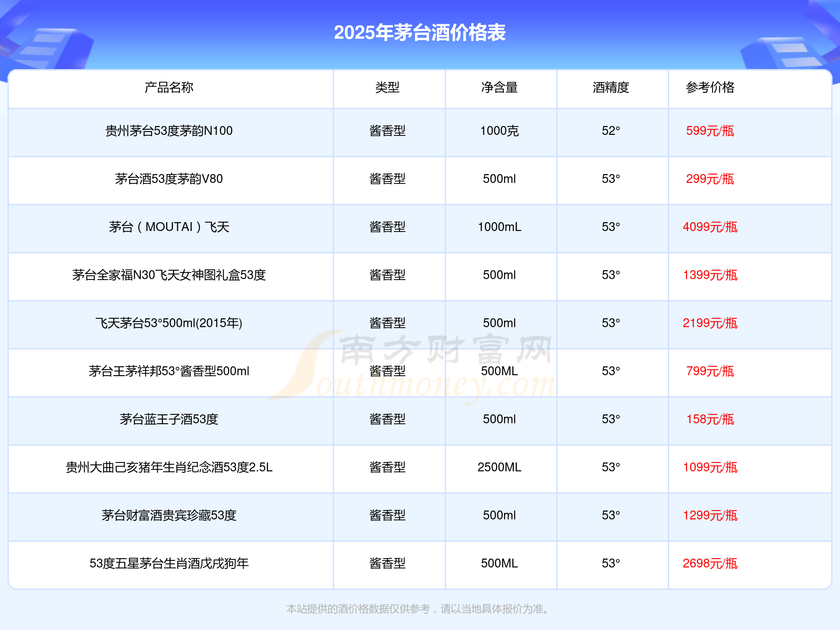Select the price 799元/瓶

pyautogui.click(x=710, y=371)
